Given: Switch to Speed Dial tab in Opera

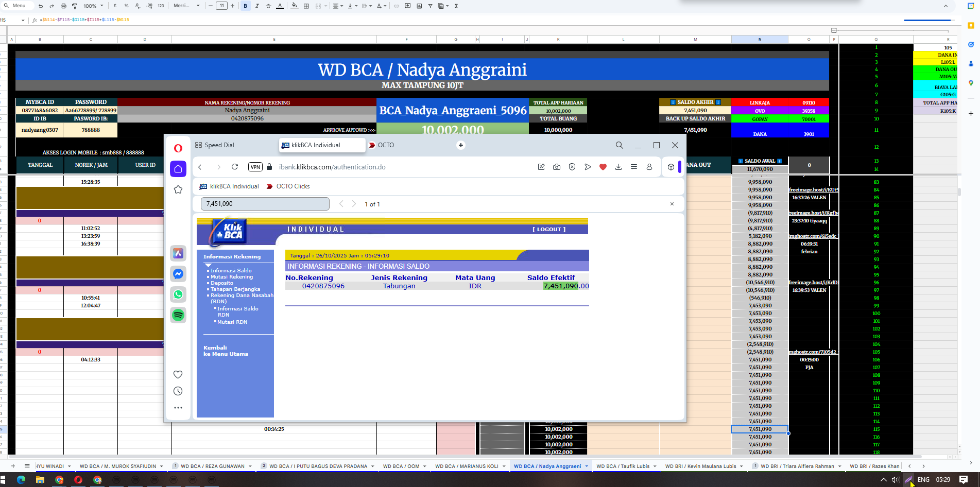Looking at the screenshot, I should click(215, 145).
